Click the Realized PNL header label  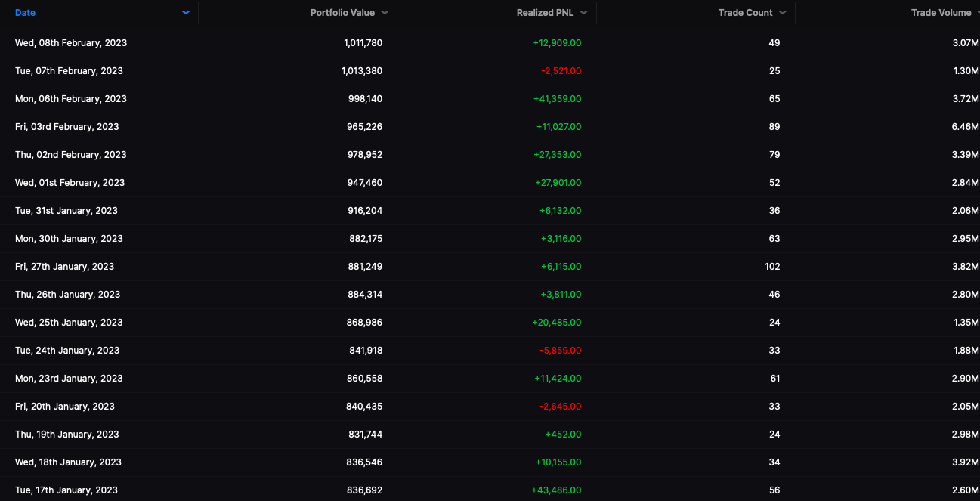coord(545,13)
